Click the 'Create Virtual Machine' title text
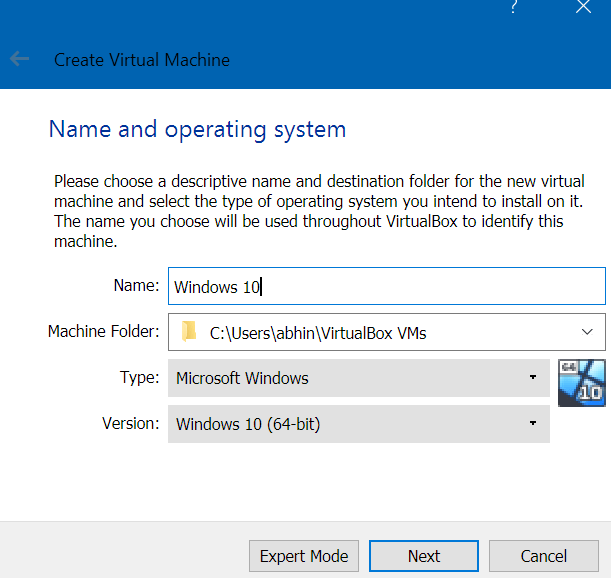 click(142, 60)
